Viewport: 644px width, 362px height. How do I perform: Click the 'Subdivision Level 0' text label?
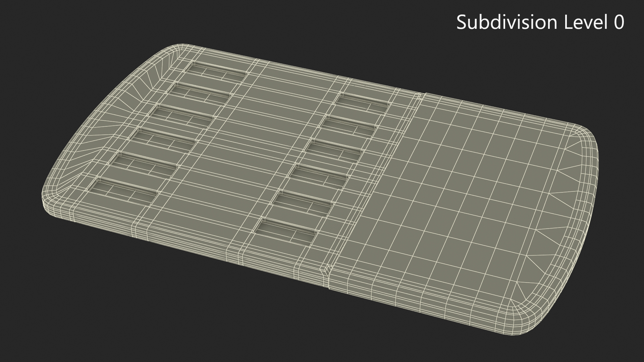pos(540,22)
